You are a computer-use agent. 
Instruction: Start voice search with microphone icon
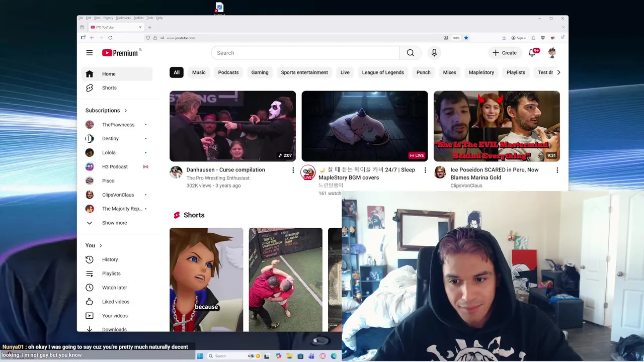tap(434, 53)
